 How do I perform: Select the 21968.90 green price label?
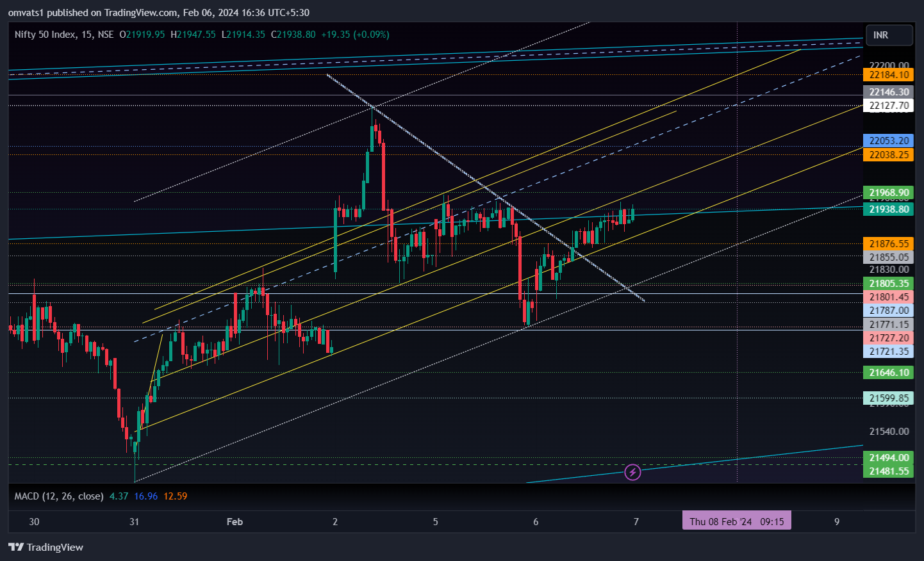pyautogui.click(x=888, y=193)
